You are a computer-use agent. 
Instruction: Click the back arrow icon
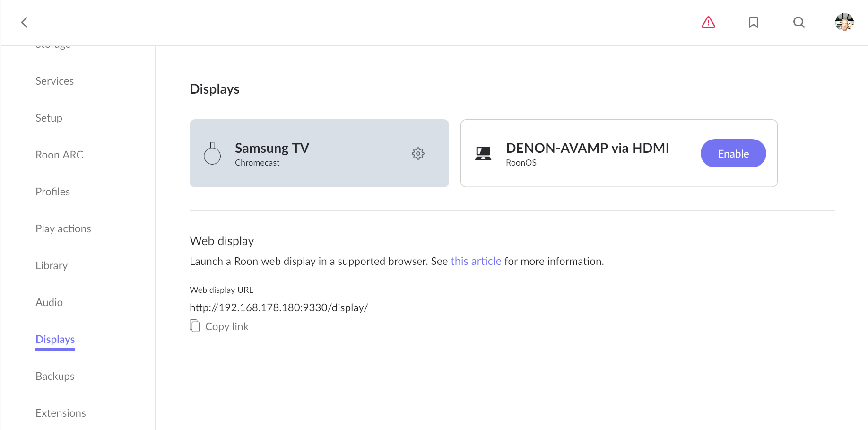(25, 22)
